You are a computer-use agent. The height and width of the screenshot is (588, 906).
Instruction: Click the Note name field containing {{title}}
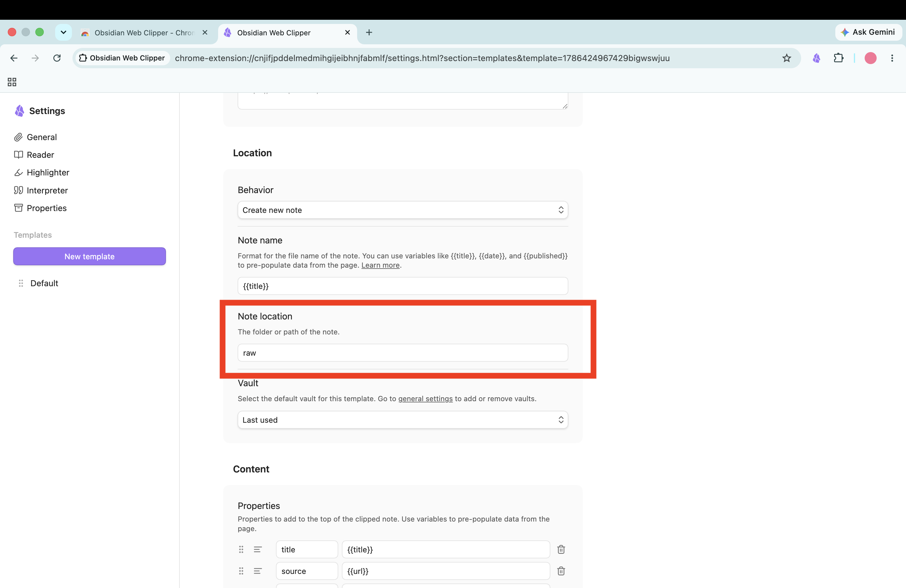pos(403,286)
